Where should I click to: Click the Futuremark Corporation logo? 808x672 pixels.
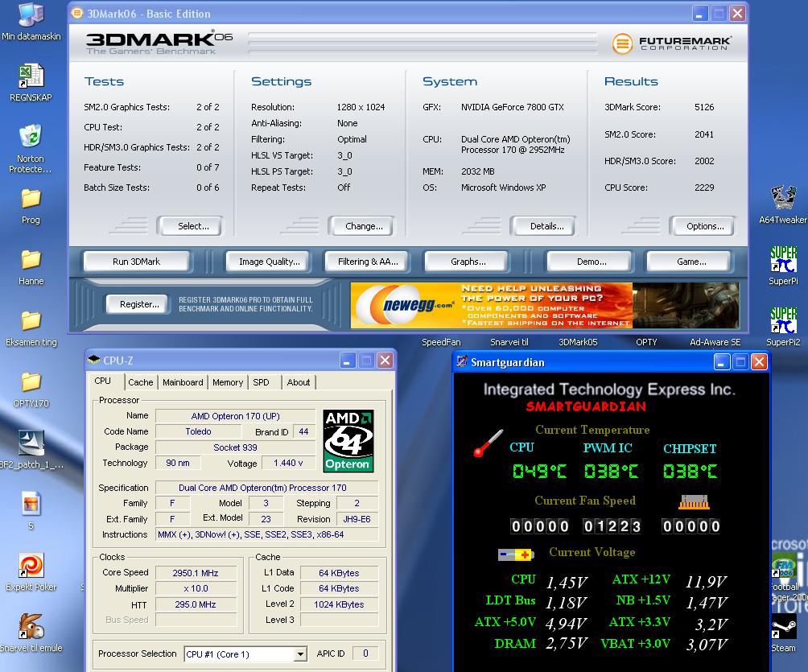671,43
